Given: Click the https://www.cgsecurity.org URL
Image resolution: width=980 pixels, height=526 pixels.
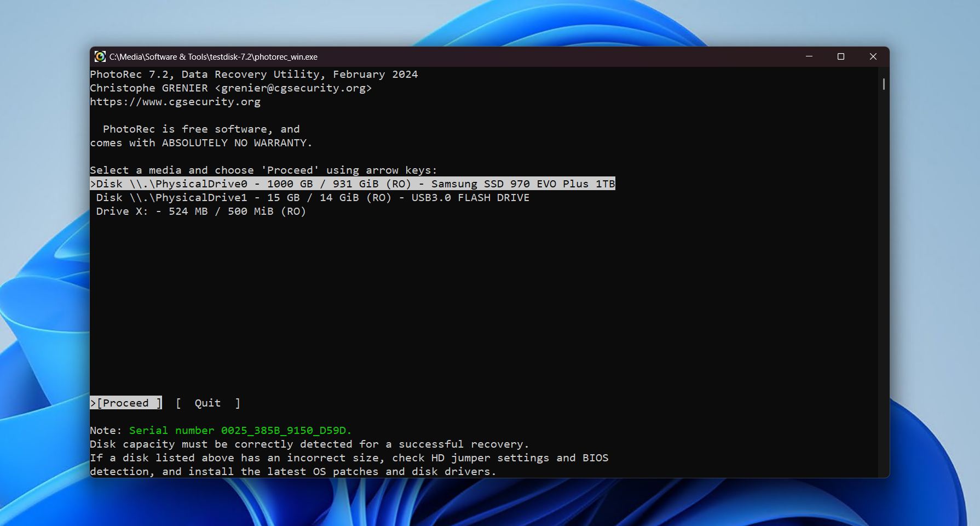Looking at the screenshot, I should pos(175,102).
